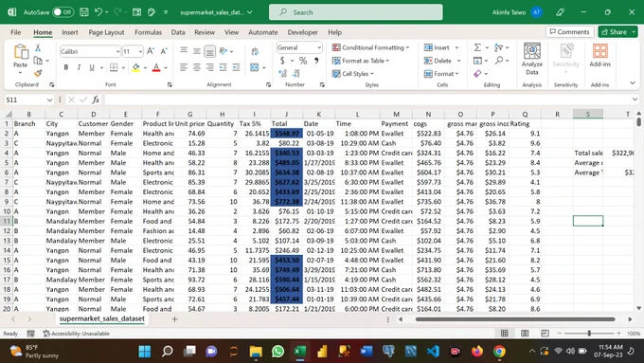Open Analyze Data
The image size is (644, 363).
(532, 60)
